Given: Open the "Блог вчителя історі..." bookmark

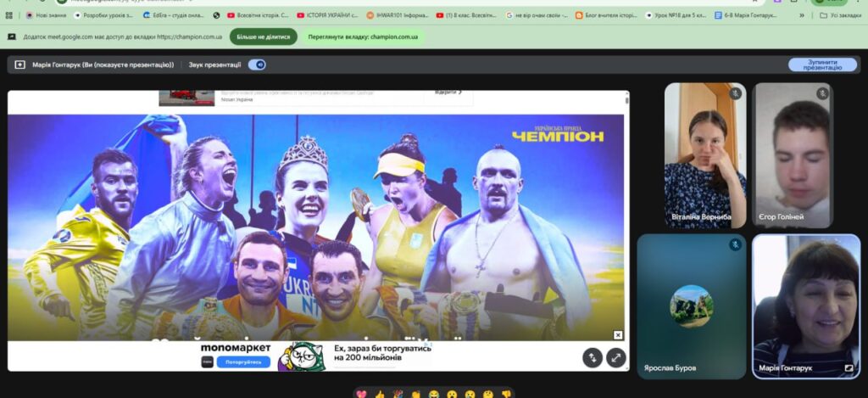Looking at the screenshot, I should 607,15.
